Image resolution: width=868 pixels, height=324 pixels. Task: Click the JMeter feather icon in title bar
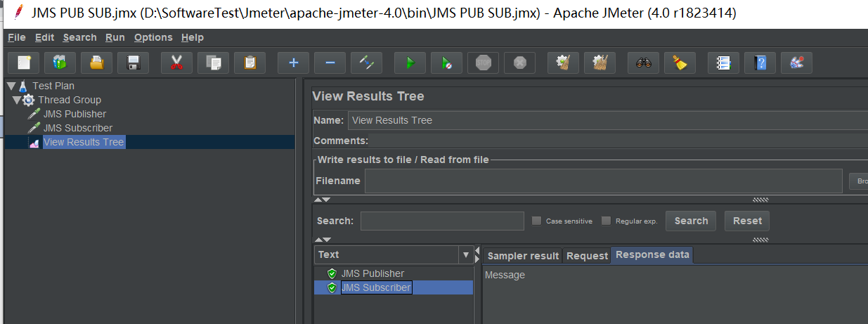tap(19, 13)
